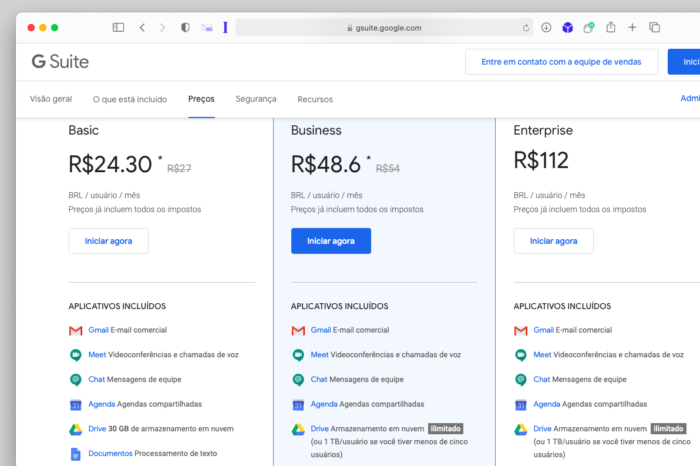Click the Agenda icon in Business plan

click(x=298, y=405)
